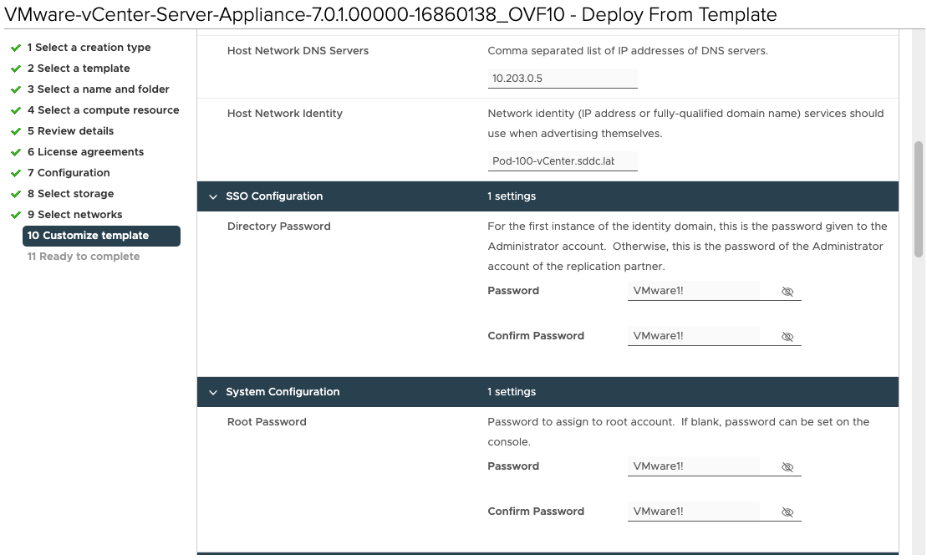Open step 8 Select storage
Image resolution: width=927 pixels, height=560 pixels.
pos(70,194)
